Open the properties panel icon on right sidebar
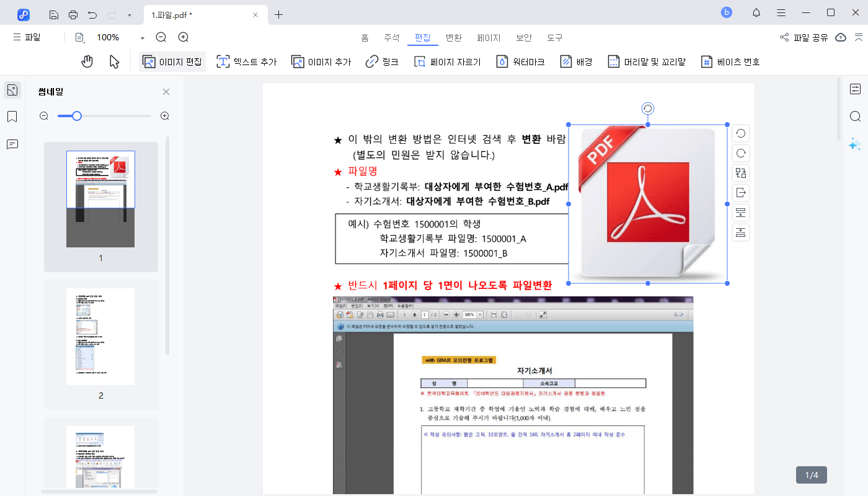This screenshot has height=496, width=868. [856, 89]
